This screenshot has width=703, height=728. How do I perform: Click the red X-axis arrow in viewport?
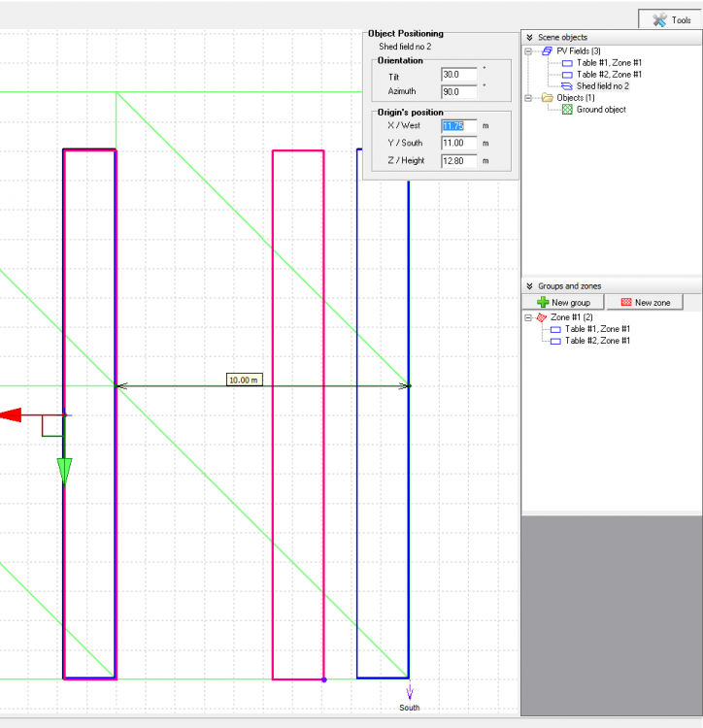(x=10, y=415)
